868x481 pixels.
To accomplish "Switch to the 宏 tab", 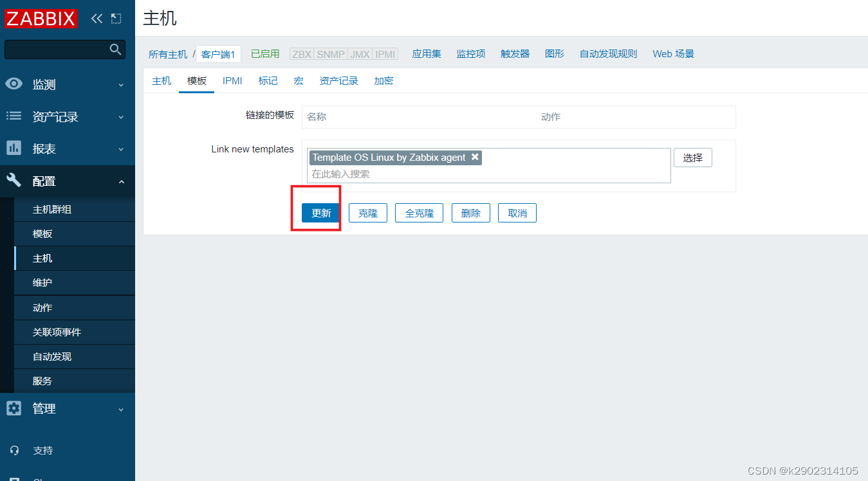I will pos(299,81).
